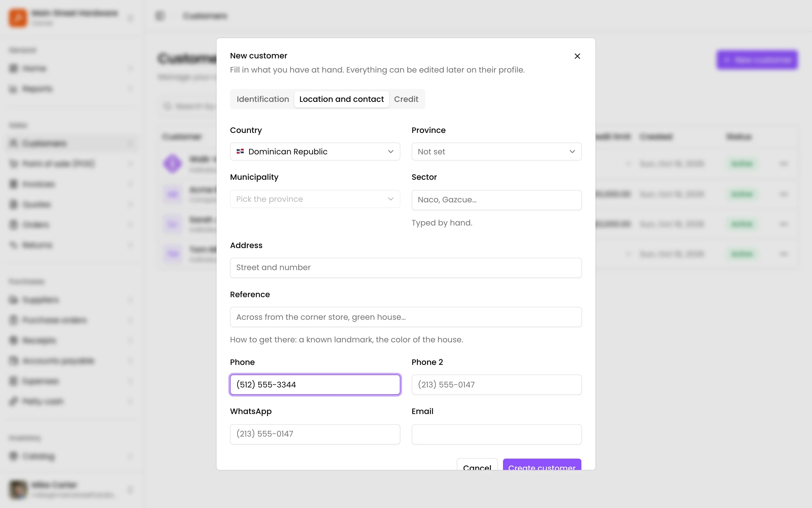The width and height of the screenshot is (812, 508).
Task: Click the sidebar toggle icon in header
Action: (160, 16)
